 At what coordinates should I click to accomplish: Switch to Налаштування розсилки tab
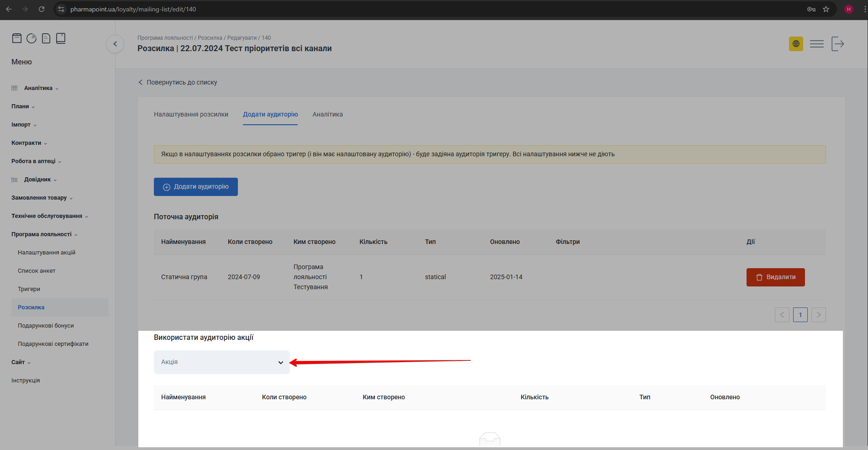tap(191, 114)
